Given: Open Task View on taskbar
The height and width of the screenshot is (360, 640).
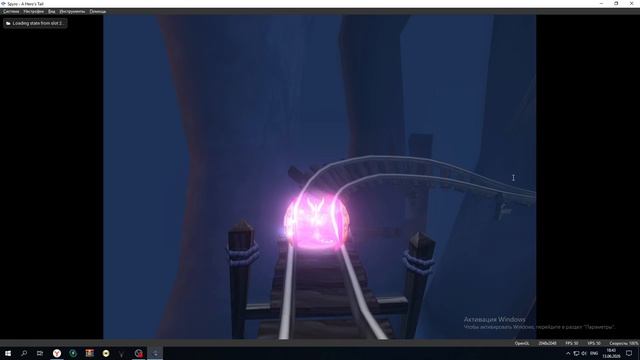Looking at the screenshot, I should click(x=40, y=353).
